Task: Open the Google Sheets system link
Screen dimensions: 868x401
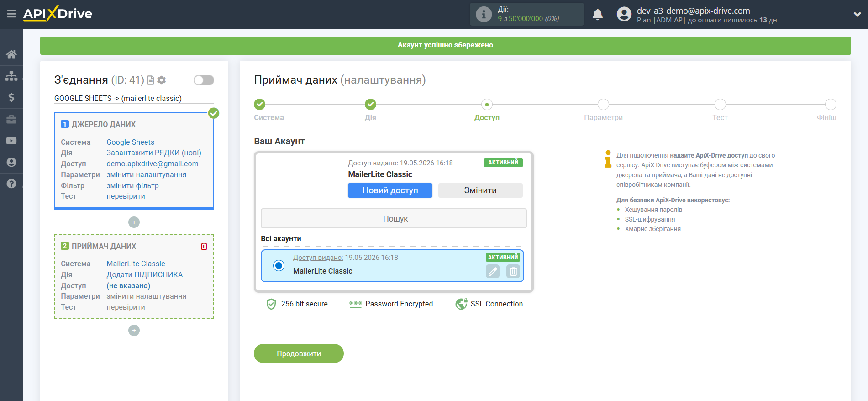Action: pos(131,142)
